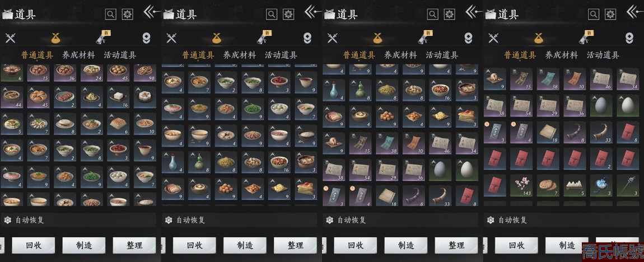This screenshot has width=644, height=262.
Task: Select the crossed-swords category in the rightmost panel
Action: [493, 38]
